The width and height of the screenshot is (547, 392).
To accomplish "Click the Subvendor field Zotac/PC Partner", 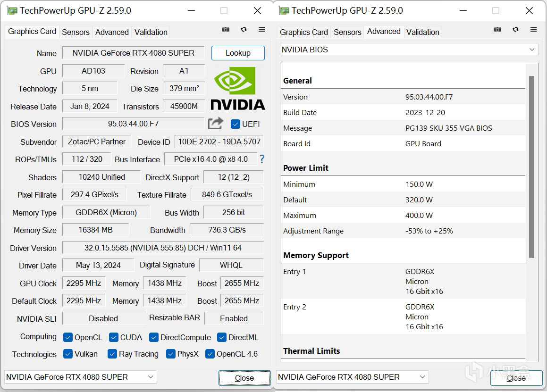I will [x=97, y=142].
